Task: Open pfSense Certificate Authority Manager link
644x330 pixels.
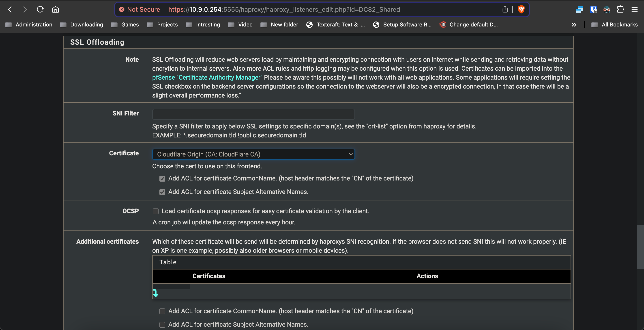Action: point(207,77)
